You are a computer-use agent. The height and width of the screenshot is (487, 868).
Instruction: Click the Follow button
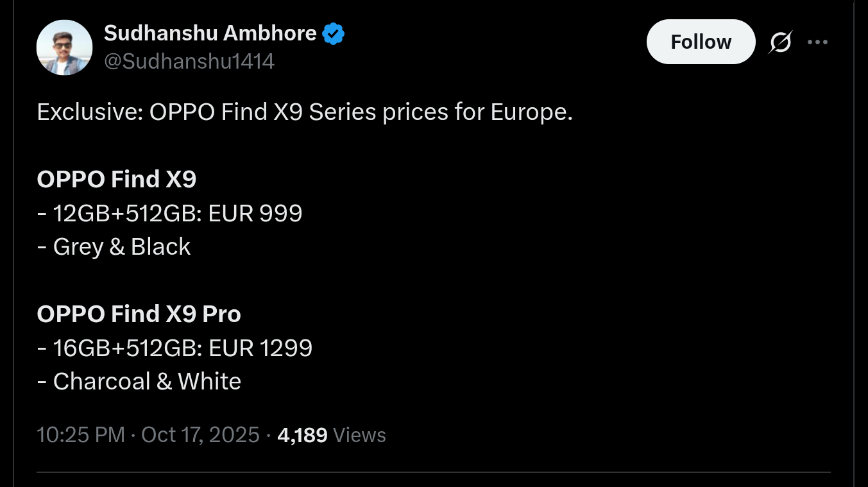pos(701,42)
